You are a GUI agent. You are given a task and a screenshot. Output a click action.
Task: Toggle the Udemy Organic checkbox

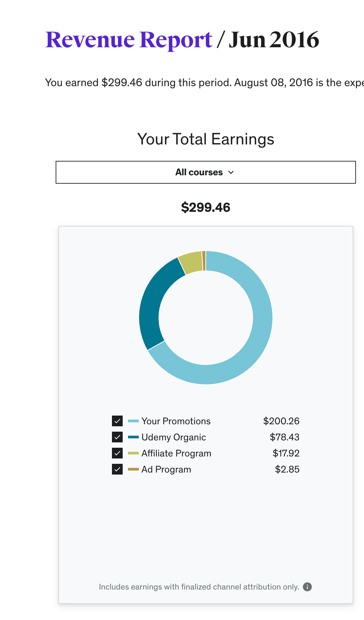pos(117,437)
